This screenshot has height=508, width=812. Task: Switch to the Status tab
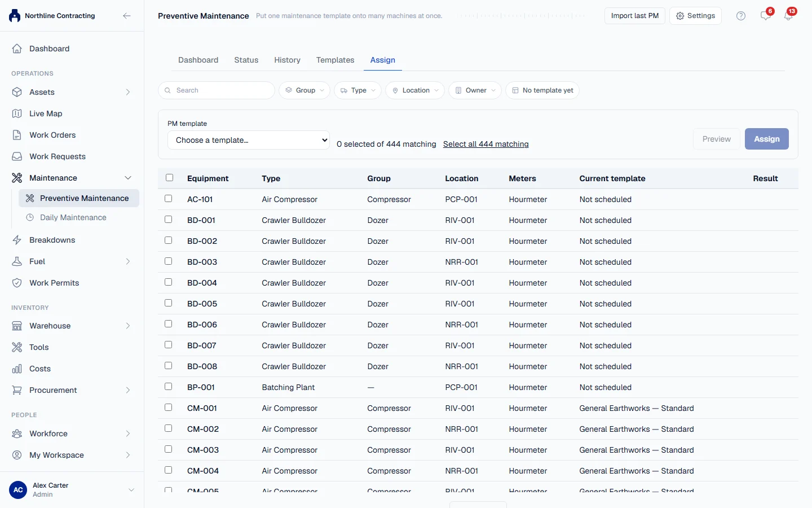pyautogui.click(x=246, y=60)
